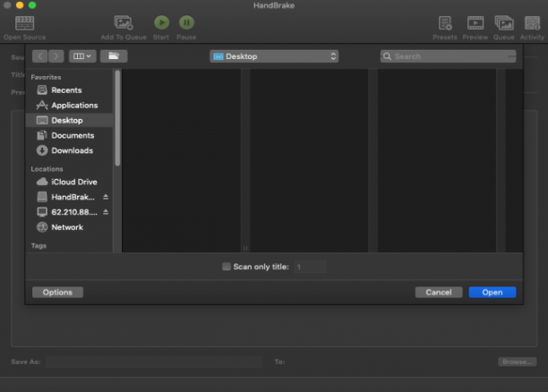Image resolution: width=548 pixels, height=392 pixels.
Task: Open the Desktop location popup menu
Action: click(274, 56)
